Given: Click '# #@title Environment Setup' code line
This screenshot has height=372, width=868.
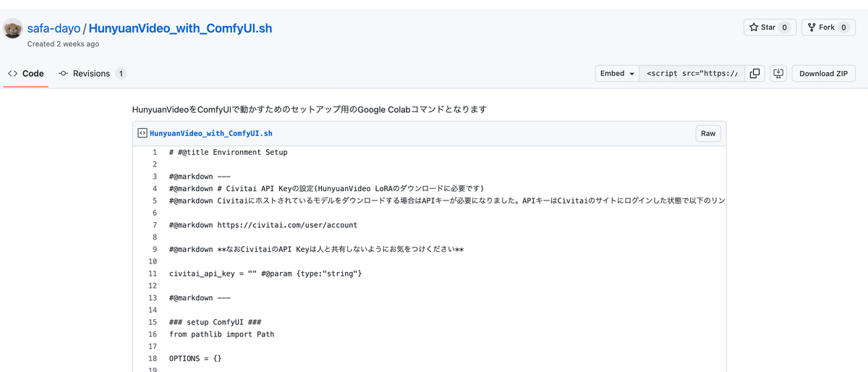Looking at the screenshot, I should pyautogui.click(x=228, y=153).
